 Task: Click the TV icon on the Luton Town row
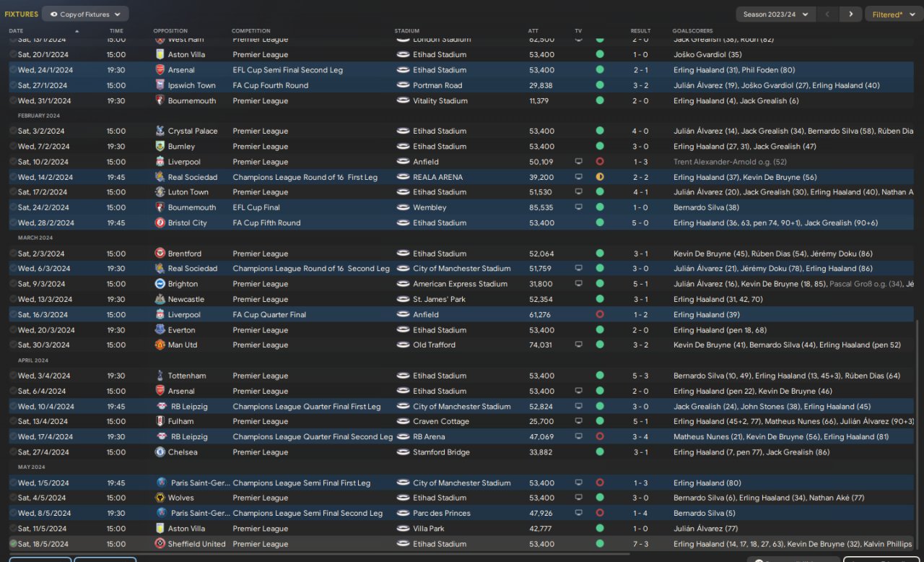coord(578,192)
